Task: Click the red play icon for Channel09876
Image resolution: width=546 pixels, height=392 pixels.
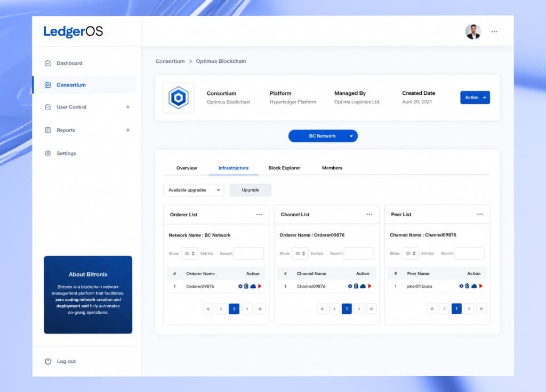Action: (370, 286)
